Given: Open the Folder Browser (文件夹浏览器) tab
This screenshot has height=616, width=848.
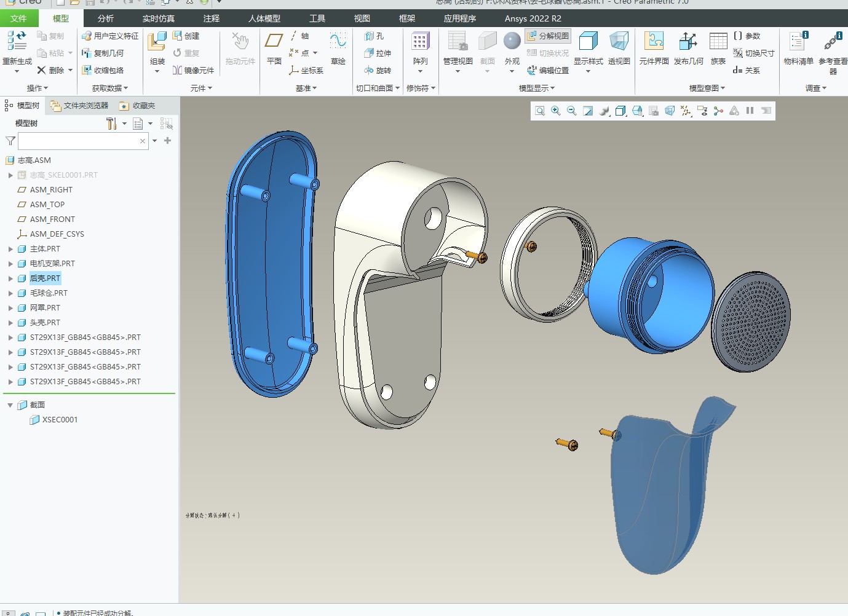Looking at the screenshot, I should click(x=80, y=106).
